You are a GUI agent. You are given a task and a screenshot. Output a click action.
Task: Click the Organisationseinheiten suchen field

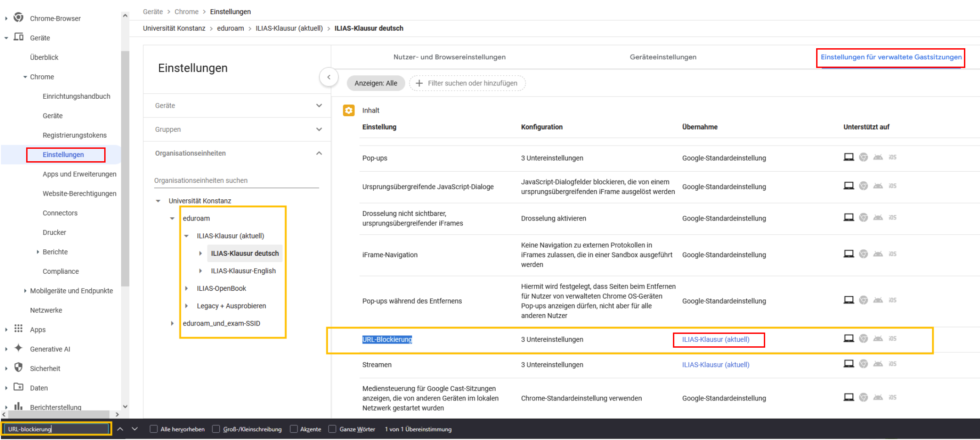pyautogui.click(x=236, y=181)
